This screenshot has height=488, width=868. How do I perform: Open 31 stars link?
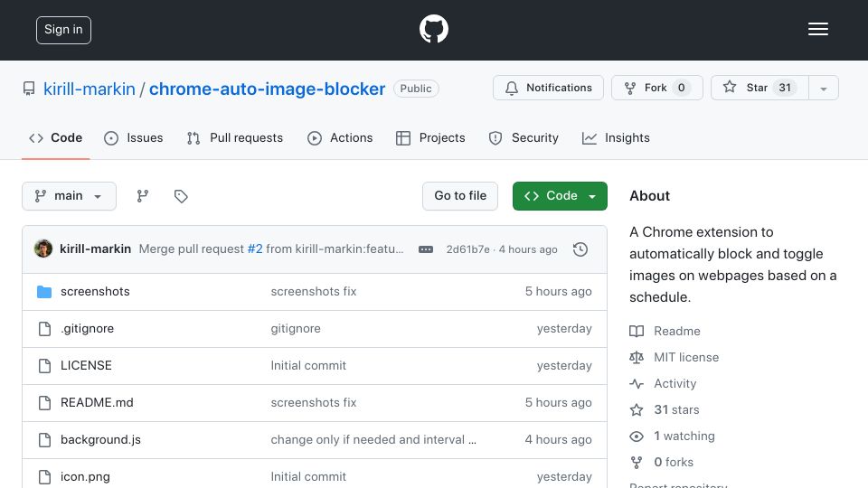coord(665,410)
